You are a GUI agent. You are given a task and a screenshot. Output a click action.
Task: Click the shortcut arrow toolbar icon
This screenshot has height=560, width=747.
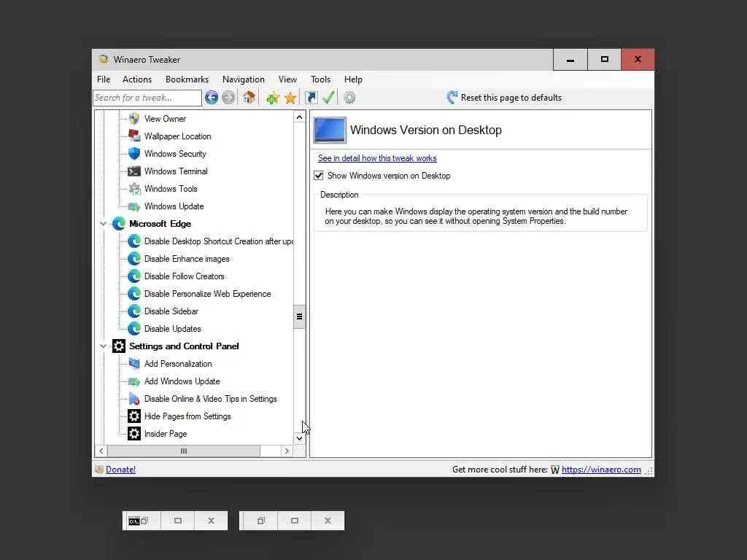pos(311,98)
